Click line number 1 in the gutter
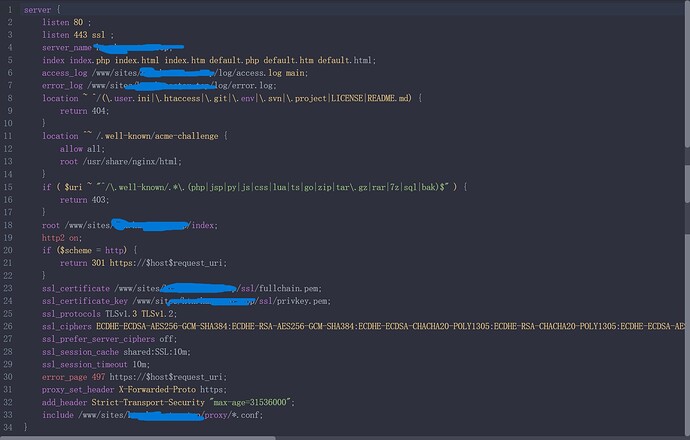 click(x=10, y=9)
